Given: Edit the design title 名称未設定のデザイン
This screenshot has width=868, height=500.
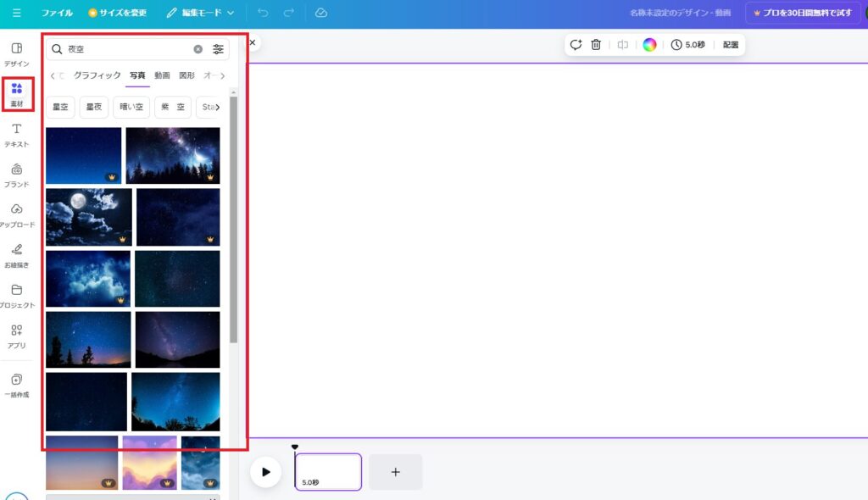Looking at the screenshot, I should point(680,13).
